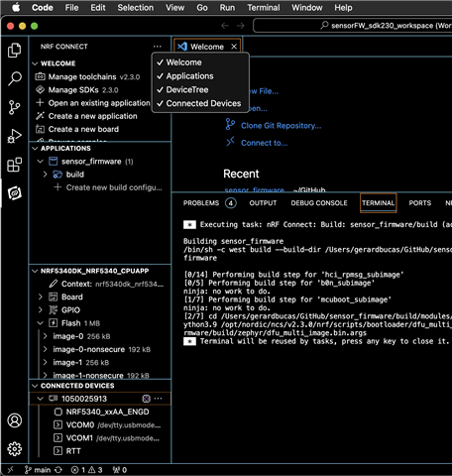Expand the build tree node

(46, 175)
